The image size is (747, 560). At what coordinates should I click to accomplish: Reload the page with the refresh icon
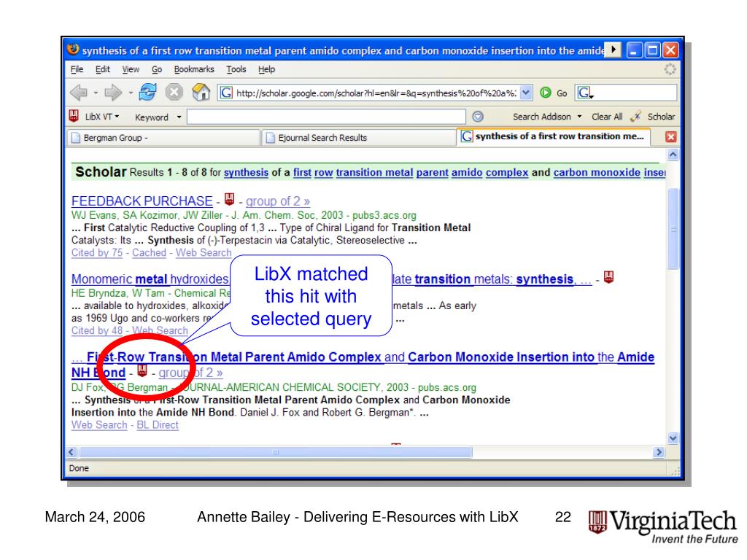pos(147,92)
